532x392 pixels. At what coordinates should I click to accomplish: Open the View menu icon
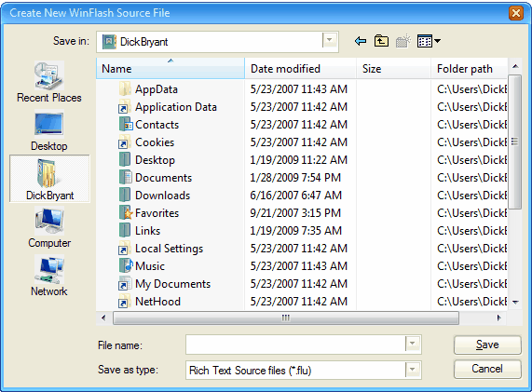pos(429,41)
